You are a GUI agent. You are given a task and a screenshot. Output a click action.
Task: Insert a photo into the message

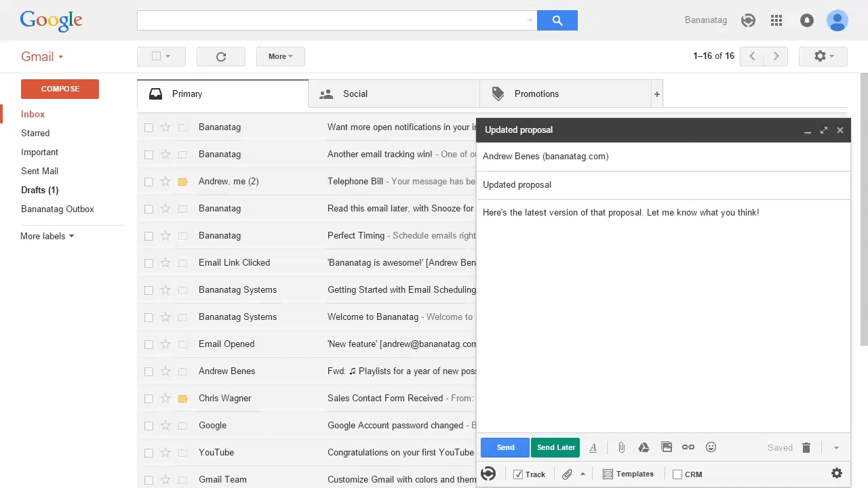coord(667,447)
